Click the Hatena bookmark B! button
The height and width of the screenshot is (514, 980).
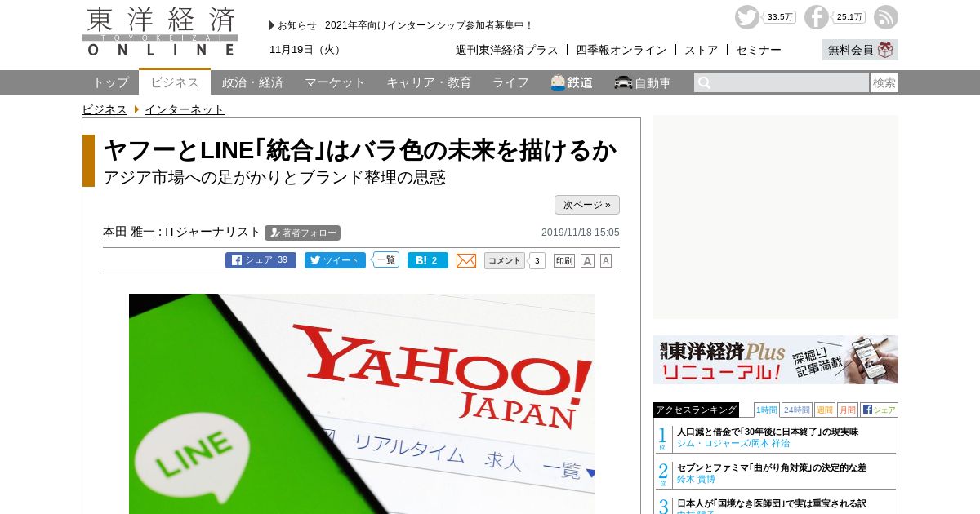pyautogui.click(x=428, y=260)
